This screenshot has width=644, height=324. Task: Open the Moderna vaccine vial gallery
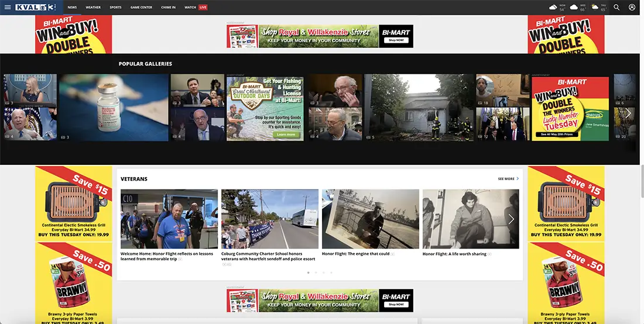114,108
